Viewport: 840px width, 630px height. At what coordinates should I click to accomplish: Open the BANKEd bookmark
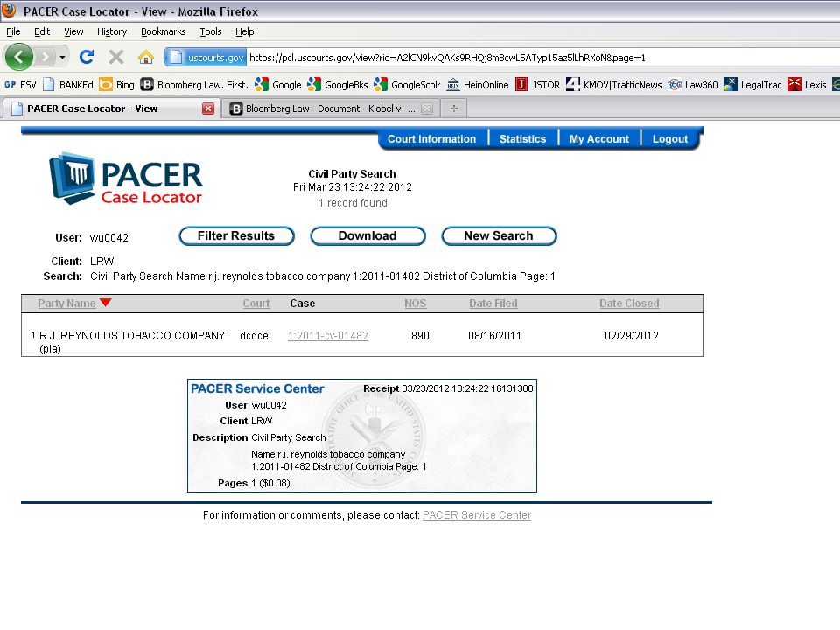click(x=68, y=85)
